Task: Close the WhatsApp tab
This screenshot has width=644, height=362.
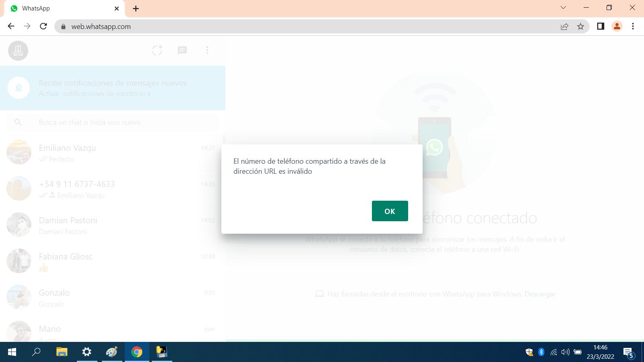Action: (117, 8)
